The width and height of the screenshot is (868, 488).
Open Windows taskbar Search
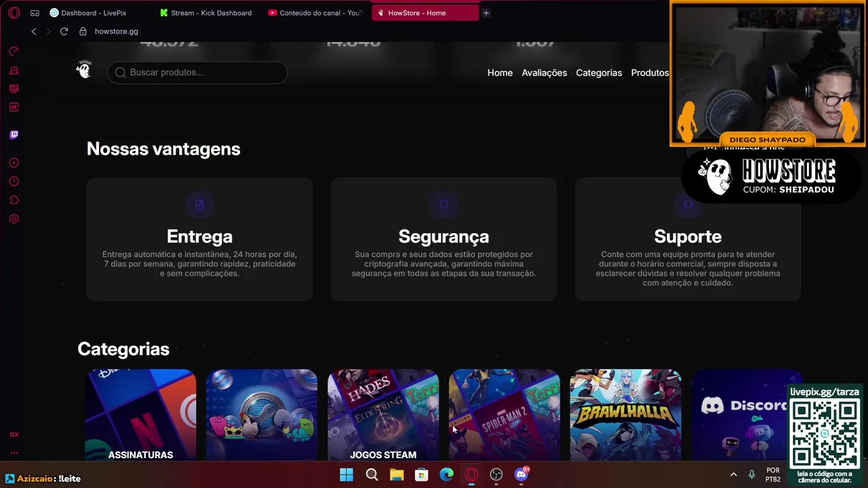click(x=372, y=474)
